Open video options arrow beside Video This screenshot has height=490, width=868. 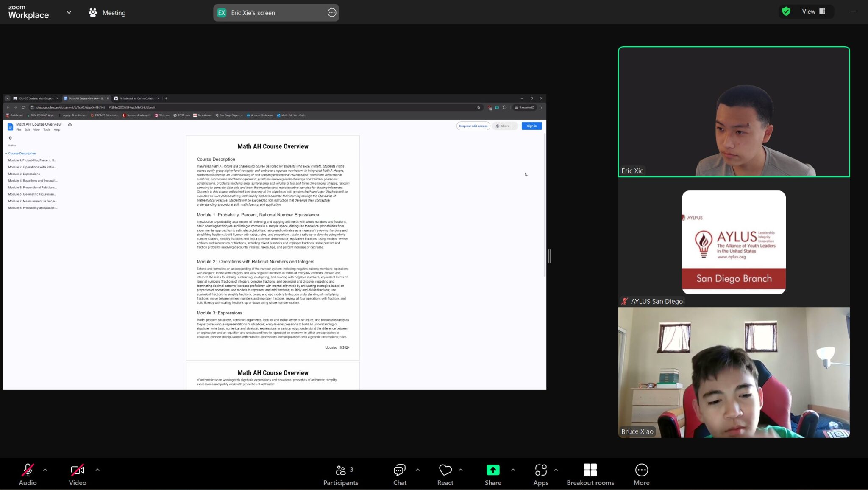97,470
